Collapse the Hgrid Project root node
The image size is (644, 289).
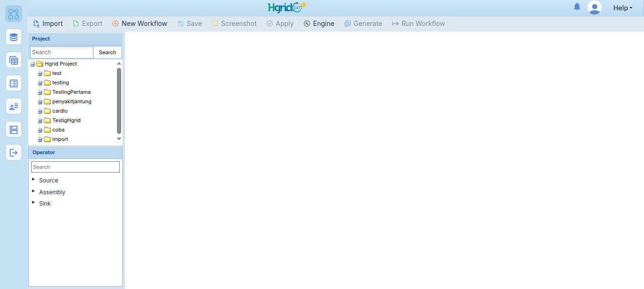[x=32, y=64]
